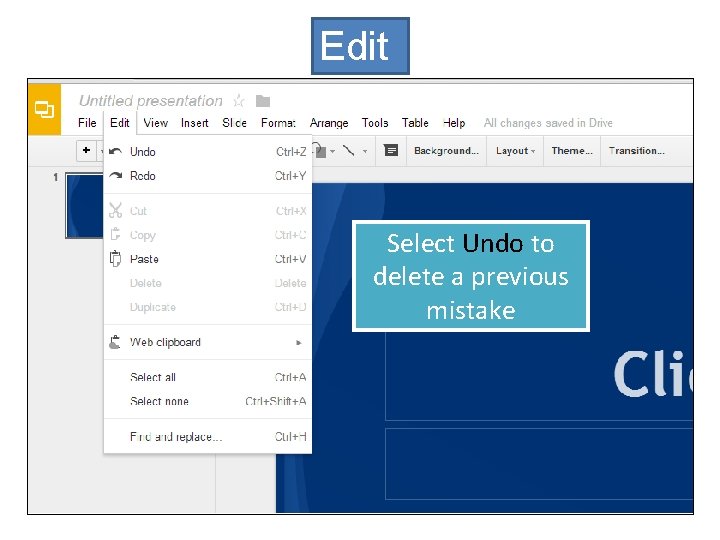Open the Layout dropdown
This screenshot has height=540, width=720.
(515, 151)
